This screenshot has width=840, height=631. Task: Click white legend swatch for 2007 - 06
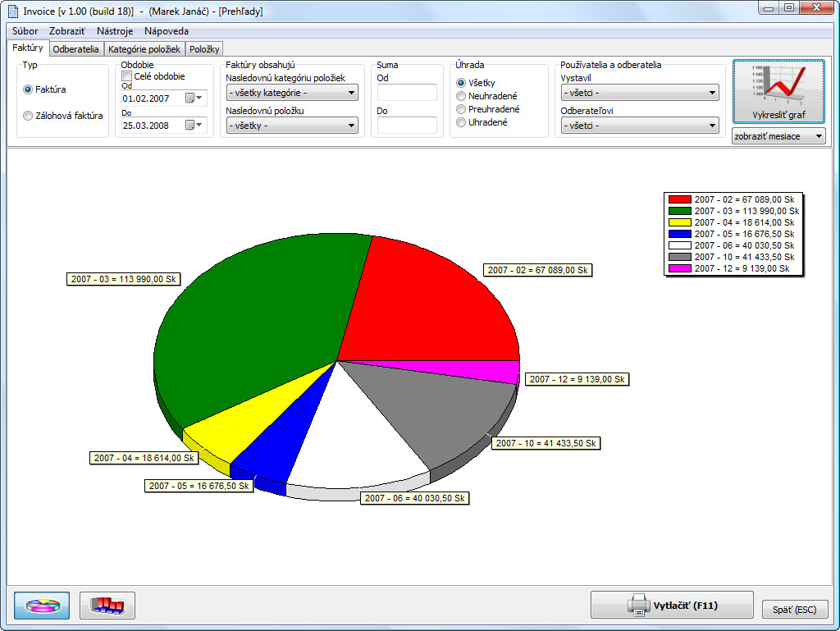tap(680, 245)
